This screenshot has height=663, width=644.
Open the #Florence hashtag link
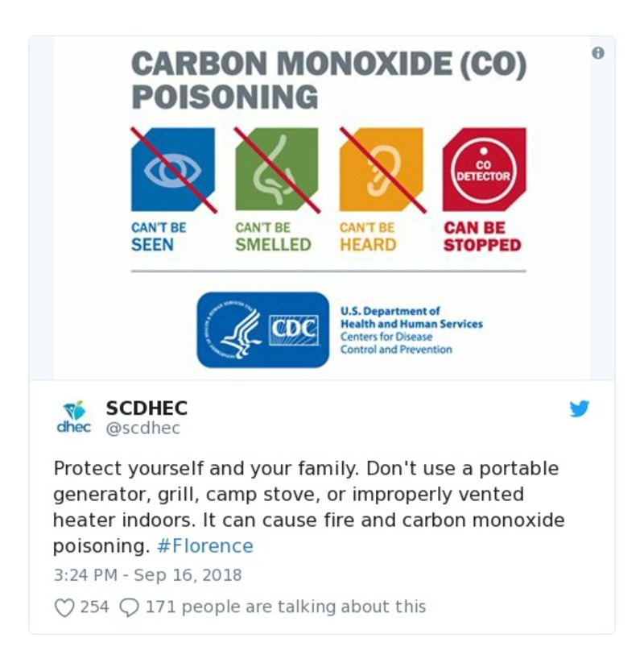204,546
